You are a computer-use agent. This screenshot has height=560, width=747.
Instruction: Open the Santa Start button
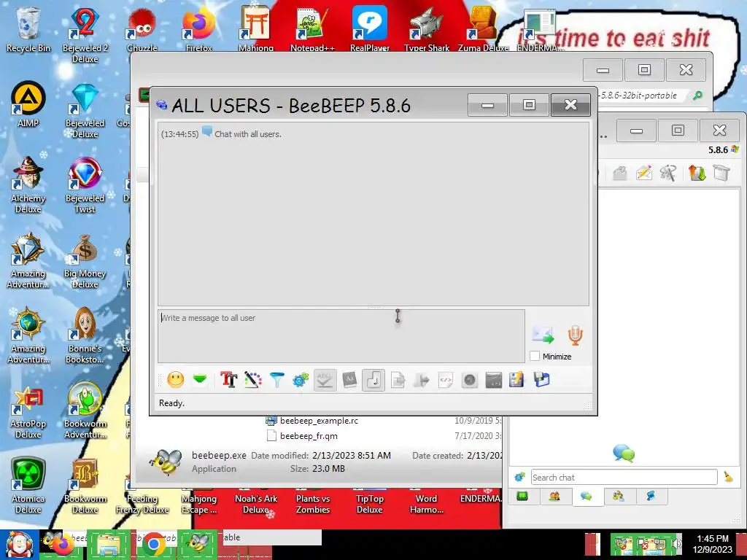19,544
